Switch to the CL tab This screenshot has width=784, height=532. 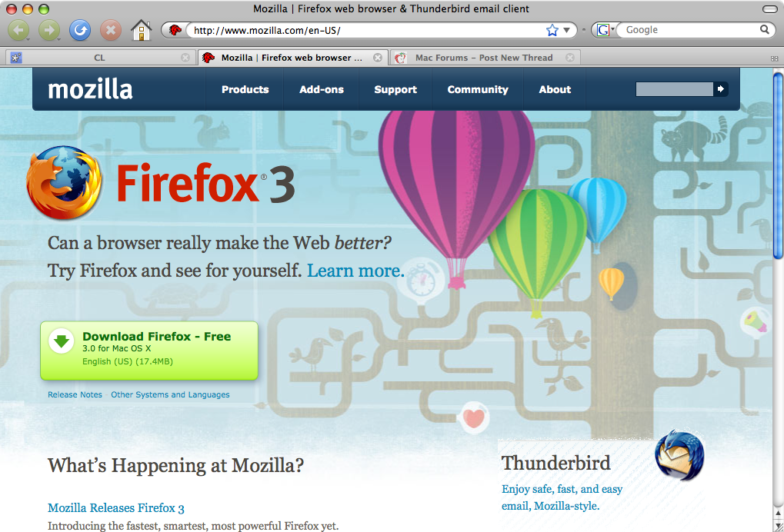(x=99, y=58)
